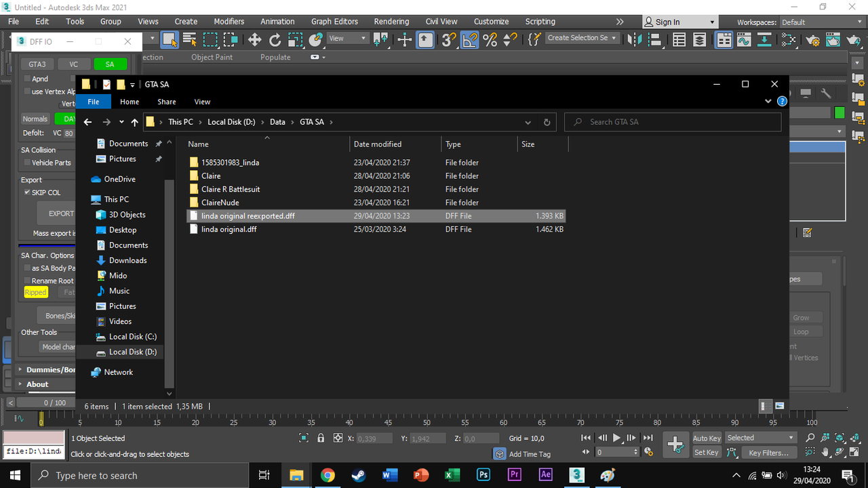Switch to the View tab in Explorer

(x=202, y=102)
